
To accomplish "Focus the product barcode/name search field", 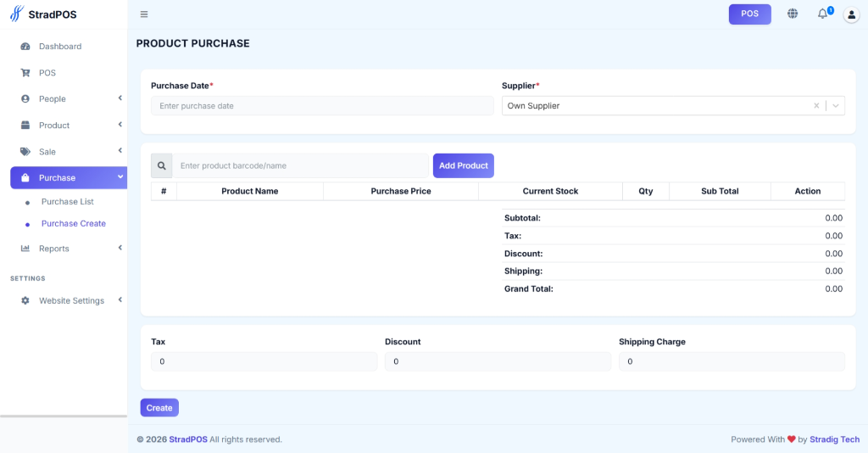I will coord(300,165).
